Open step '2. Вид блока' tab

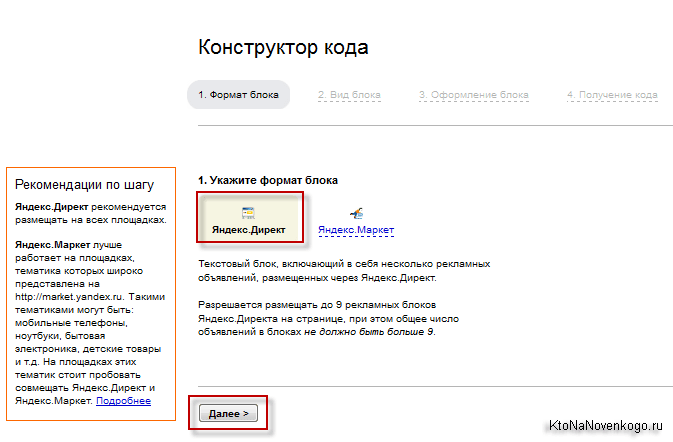[349, 95]
